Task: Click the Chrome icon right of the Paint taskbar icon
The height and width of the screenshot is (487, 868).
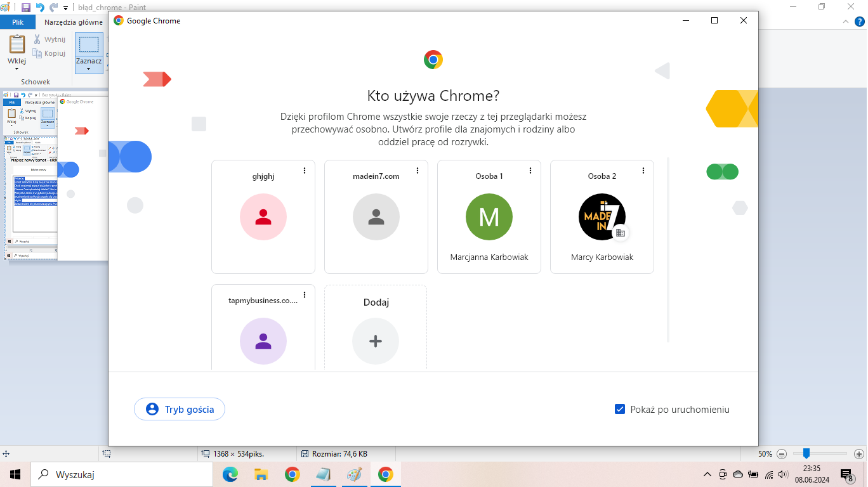Action: pos(386,474)
